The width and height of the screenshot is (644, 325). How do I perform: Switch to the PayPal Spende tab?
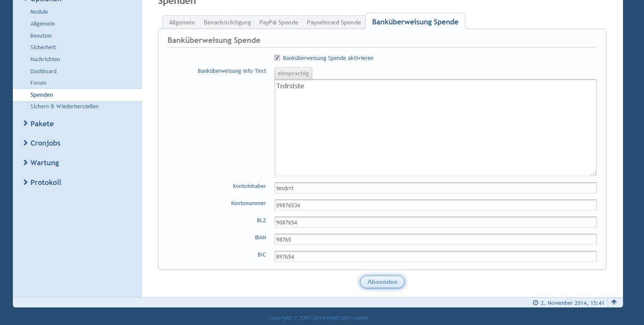pyautogui.click(x=279, y=22)
